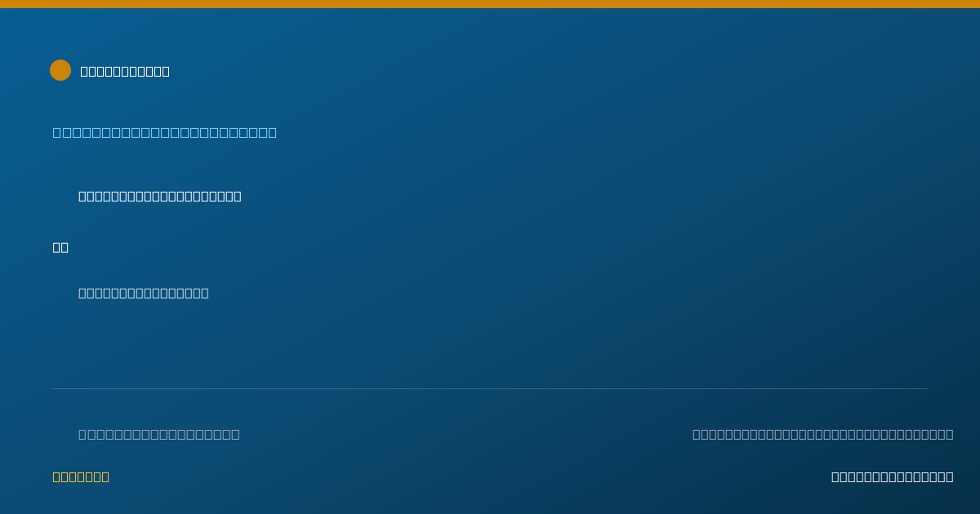The image size is (980, 514).
Task: Click last character of white indented subtitle line
Action: pos(238,196)
